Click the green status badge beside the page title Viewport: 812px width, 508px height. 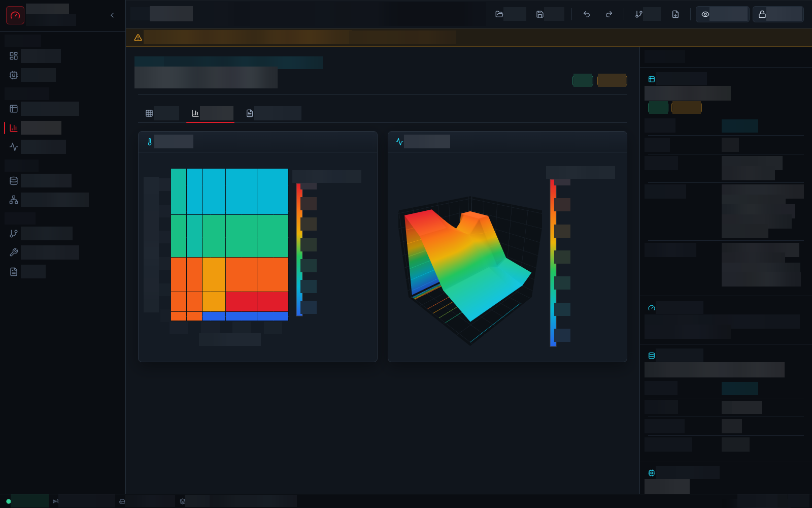point(583,80)
